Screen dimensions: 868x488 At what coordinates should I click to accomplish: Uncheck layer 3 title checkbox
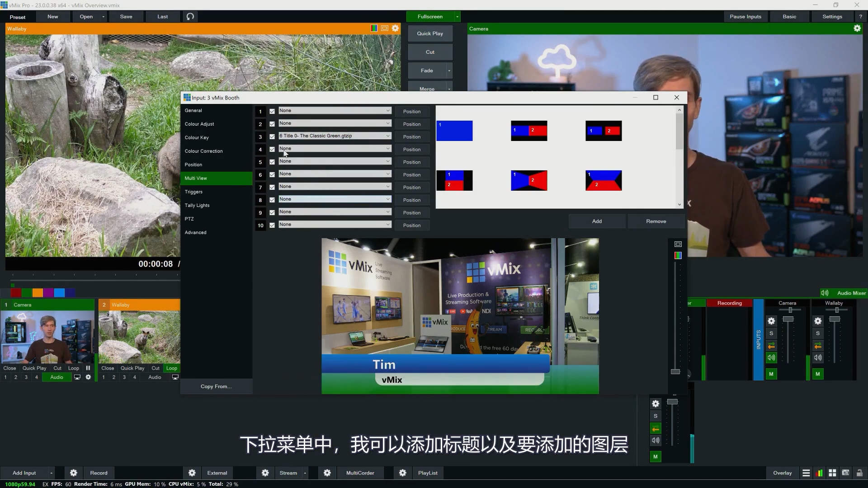(x=272, y=136)
